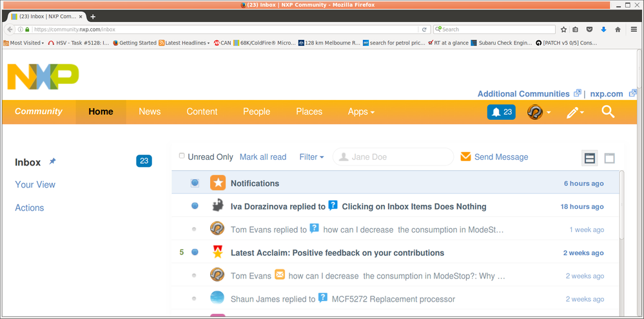
Task: Open the Content tab
Action: [x=202, y=111]
